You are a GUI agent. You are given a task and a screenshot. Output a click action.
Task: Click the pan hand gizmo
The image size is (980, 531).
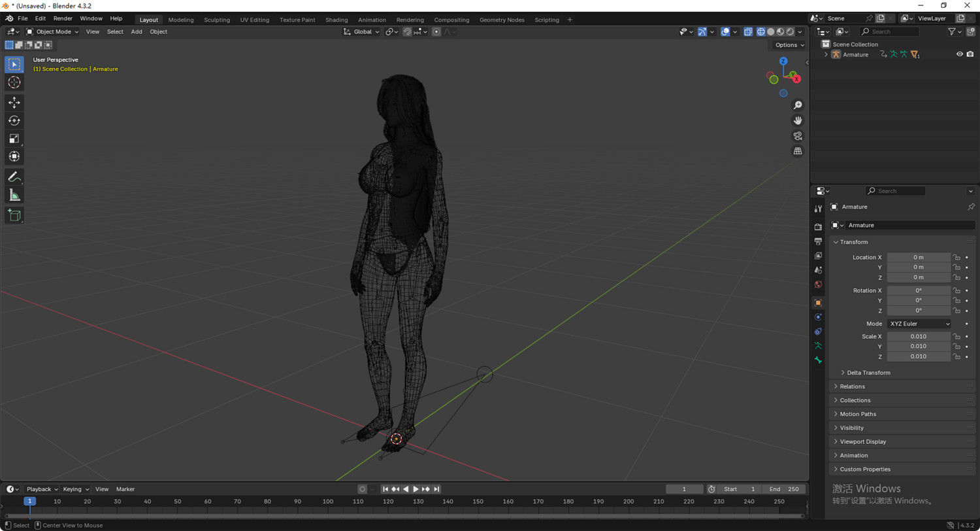coord(798,120)
